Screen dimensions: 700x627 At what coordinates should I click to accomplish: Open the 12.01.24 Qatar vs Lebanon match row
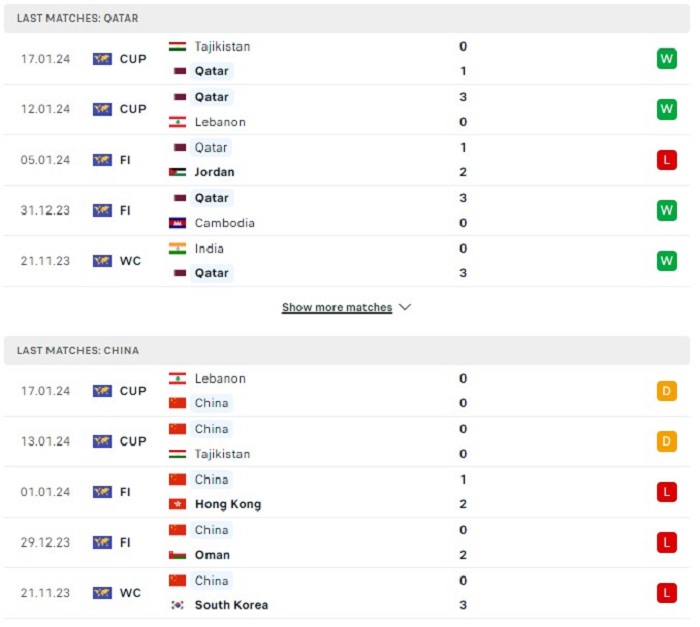(x=347, y=109)
